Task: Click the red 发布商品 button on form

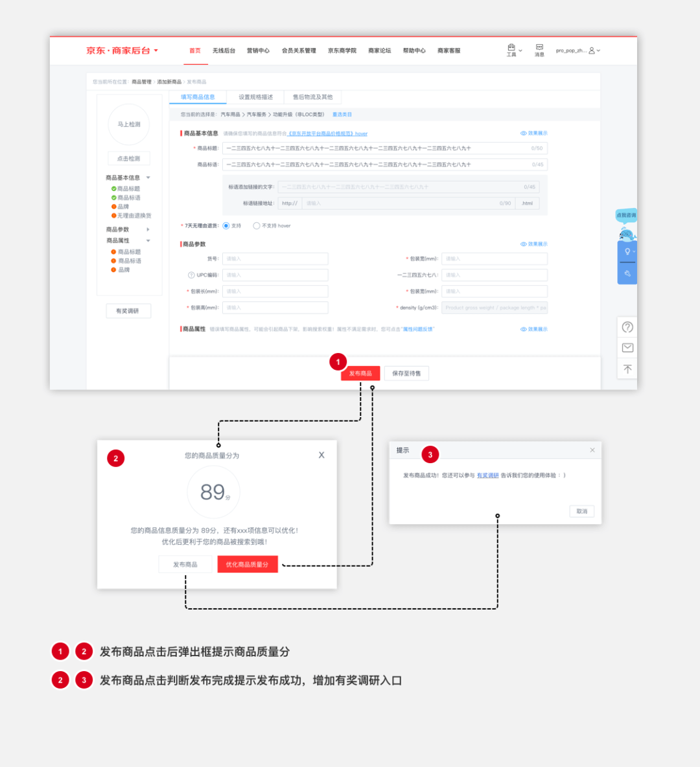Action: click(360, 373)
